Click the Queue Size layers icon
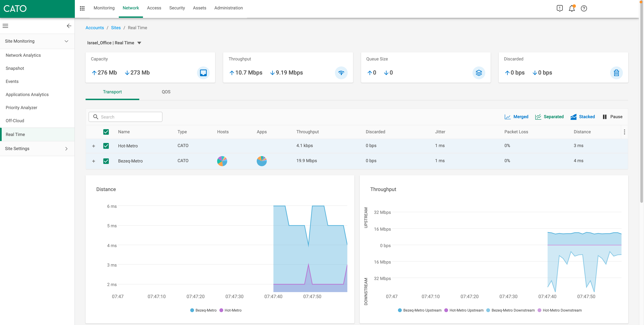 pyautogui.click(x=479, y=73)
